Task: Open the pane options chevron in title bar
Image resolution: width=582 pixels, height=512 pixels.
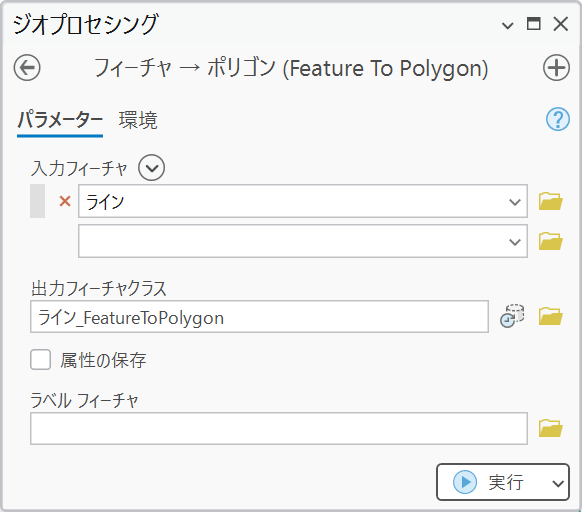Action: (507, 26)
